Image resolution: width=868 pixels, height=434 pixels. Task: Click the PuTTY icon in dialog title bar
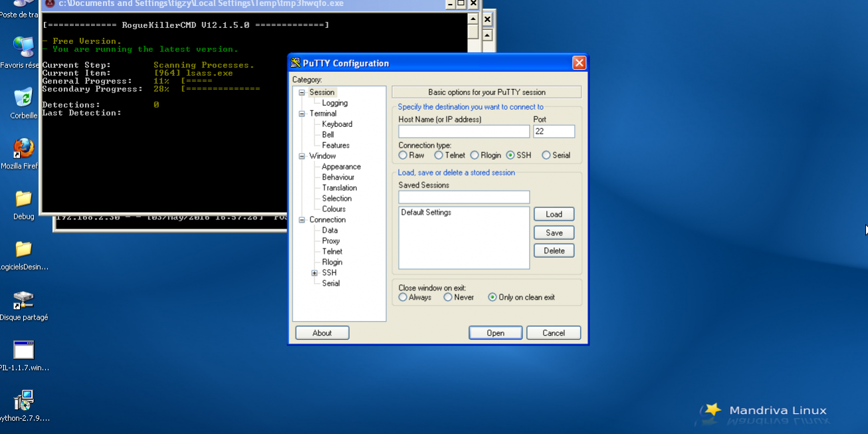[296, 63]
